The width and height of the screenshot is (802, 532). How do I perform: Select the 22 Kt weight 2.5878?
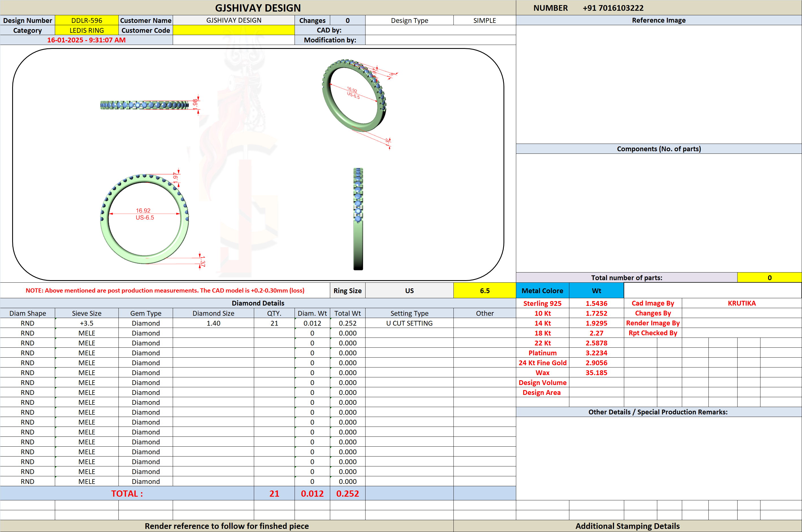tap(596, 343)
